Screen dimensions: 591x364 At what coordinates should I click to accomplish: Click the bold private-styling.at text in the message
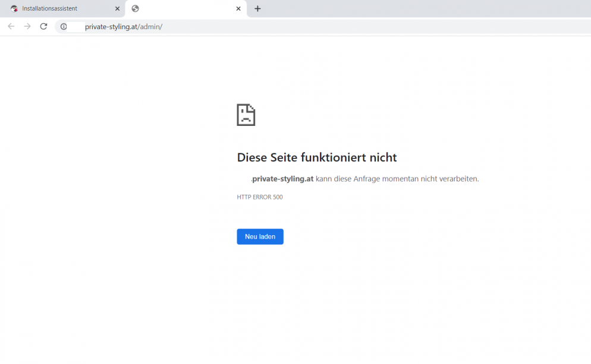click(282, 179)
